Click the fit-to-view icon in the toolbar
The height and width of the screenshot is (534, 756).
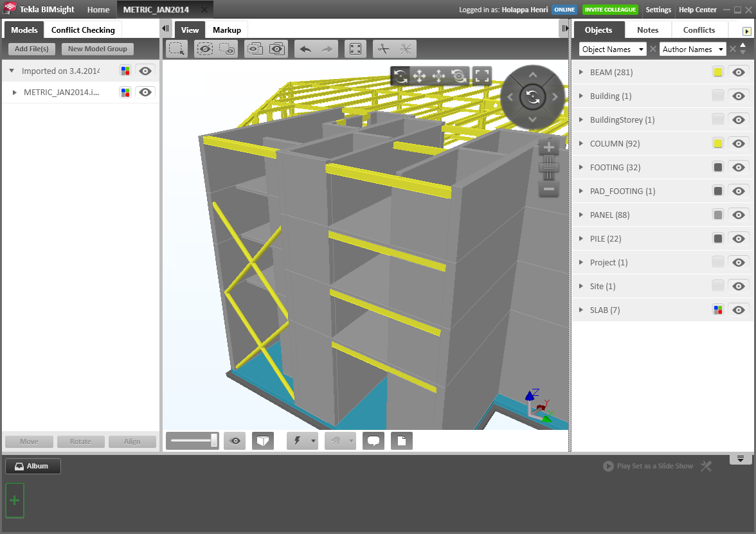pyautogui.click(x=355, y=49)
